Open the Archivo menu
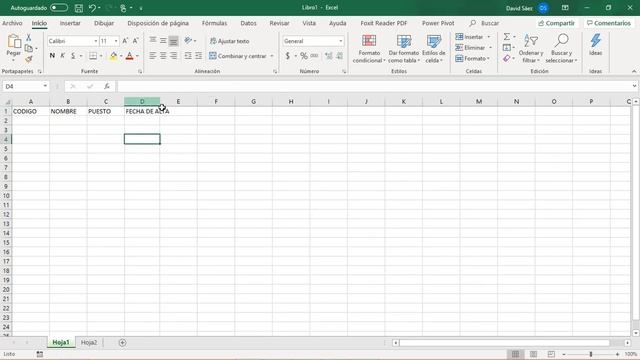Screen dimensions: 640x360 click(12, 23)
